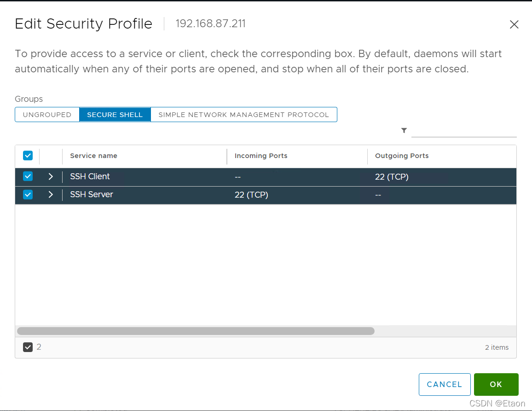Uncheck the SSH Server service checkbox

coord(28,194)
